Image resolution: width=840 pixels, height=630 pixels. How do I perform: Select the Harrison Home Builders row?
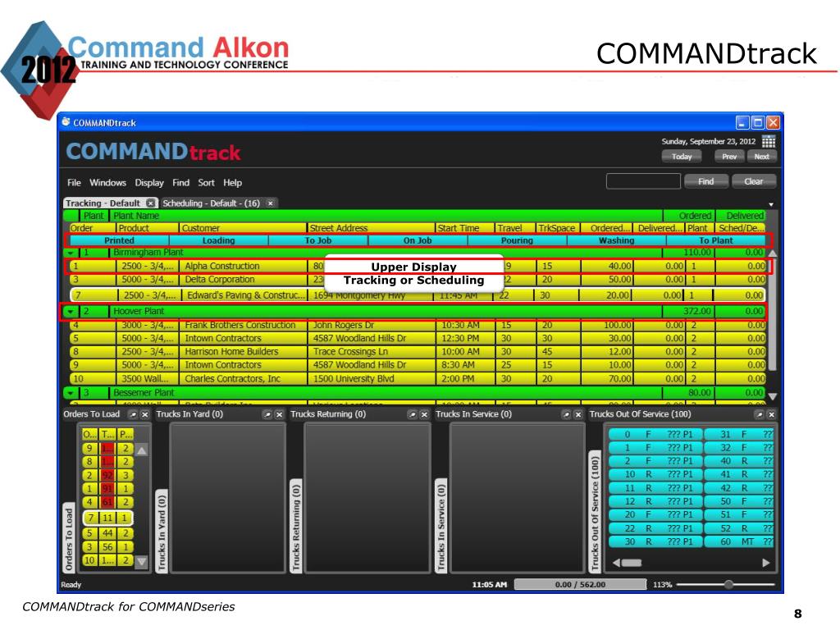(x=418, y=352)
